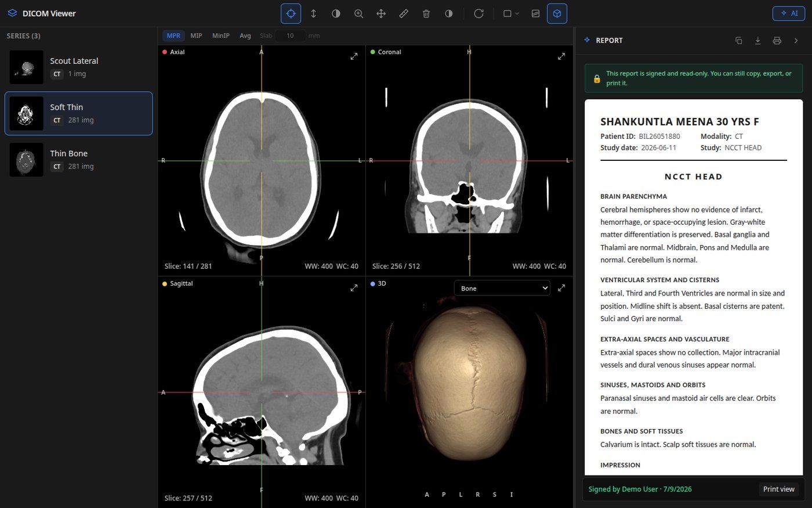The width and height of the screenshot is (812, 508).
Task: Toggle the 3D cube view button
Action: (557, 13)
